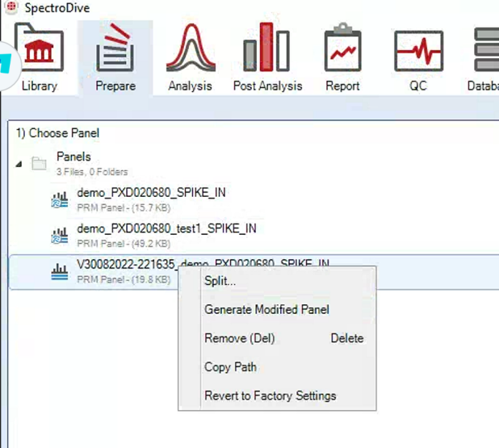Click the 'PRM Panel - (49.2 KB)' text
The image size is (499, 448).
(124, 244)
